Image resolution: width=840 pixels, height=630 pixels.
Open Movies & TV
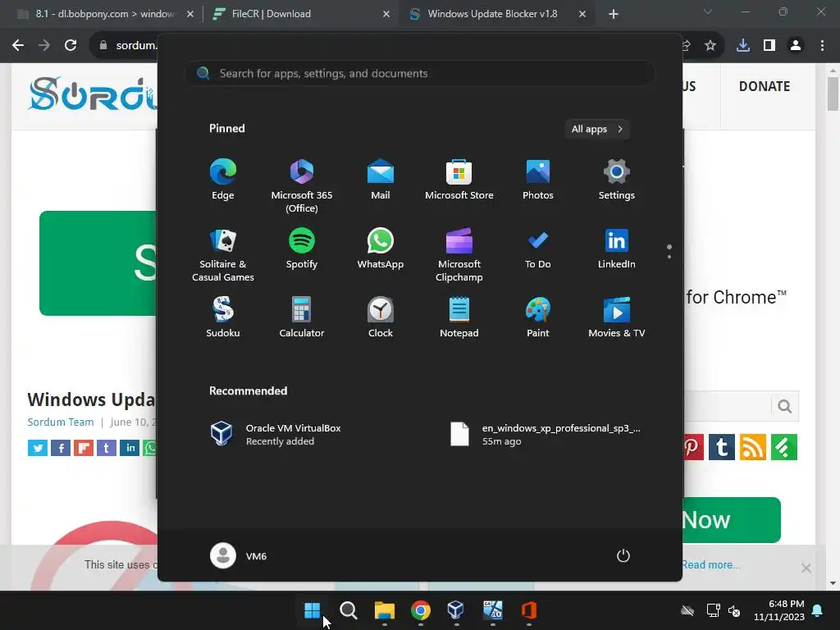pos(617,317)
